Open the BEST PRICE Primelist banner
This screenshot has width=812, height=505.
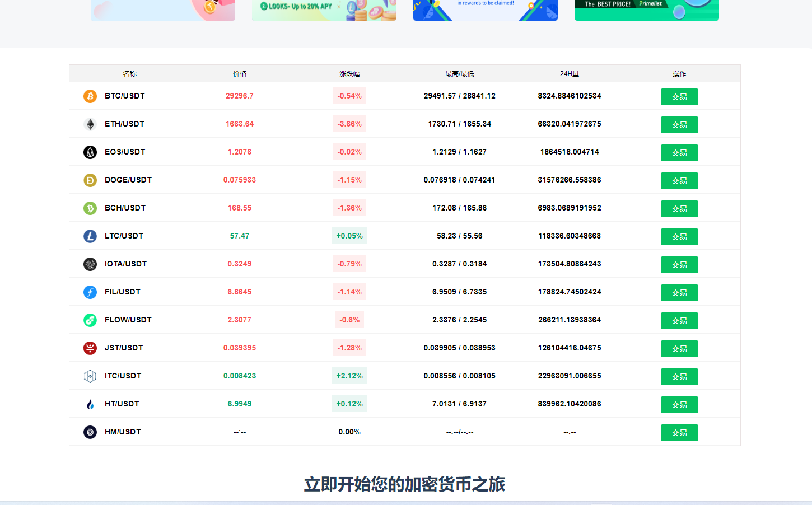pos(646,10)
